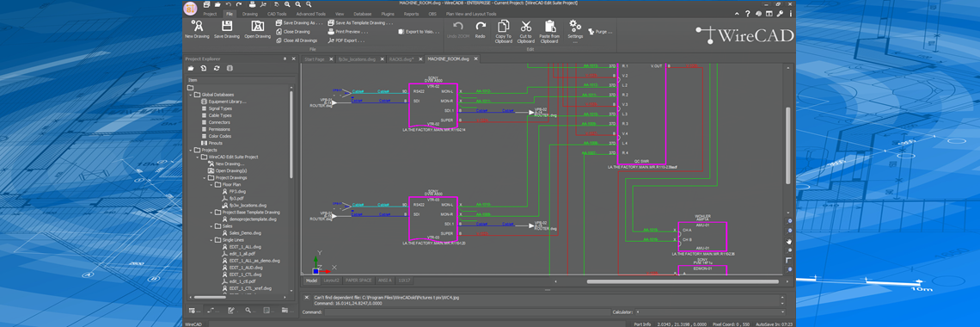Click Project Explorer open folder icon
The image size is (980, 327).
click(191, 68)
